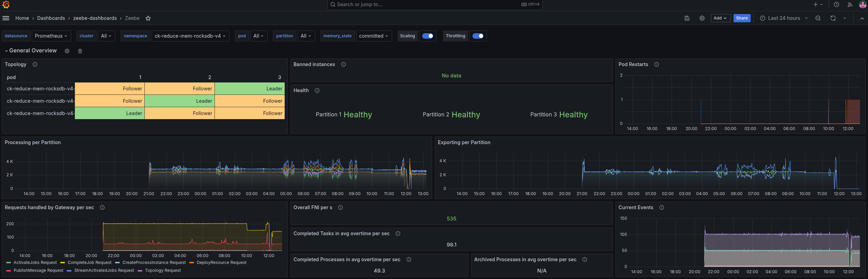Viewport: 868px width, 279px height.
Task: Open the Add dropdown button
Action: click(x=720, y=18)
